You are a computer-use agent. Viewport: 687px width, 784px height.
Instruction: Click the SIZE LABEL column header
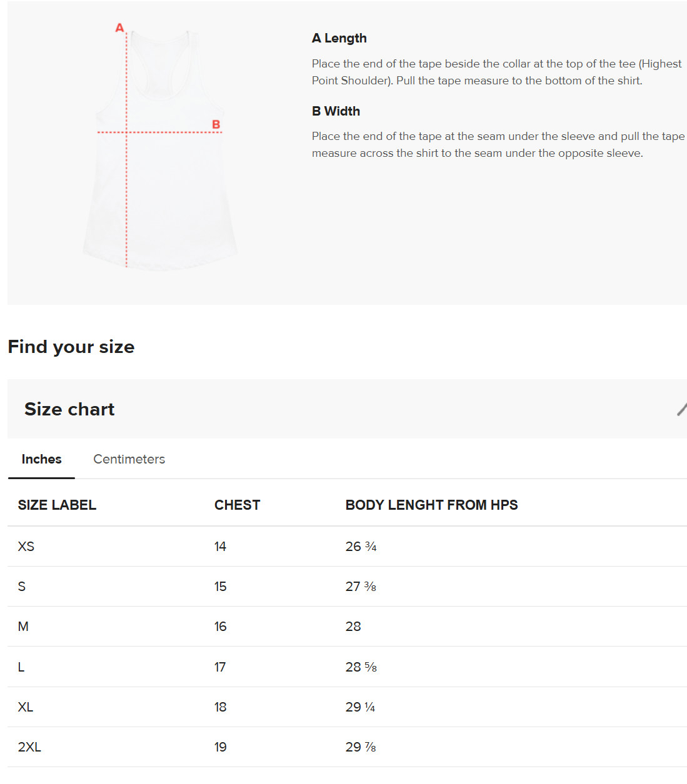[57, 505]
